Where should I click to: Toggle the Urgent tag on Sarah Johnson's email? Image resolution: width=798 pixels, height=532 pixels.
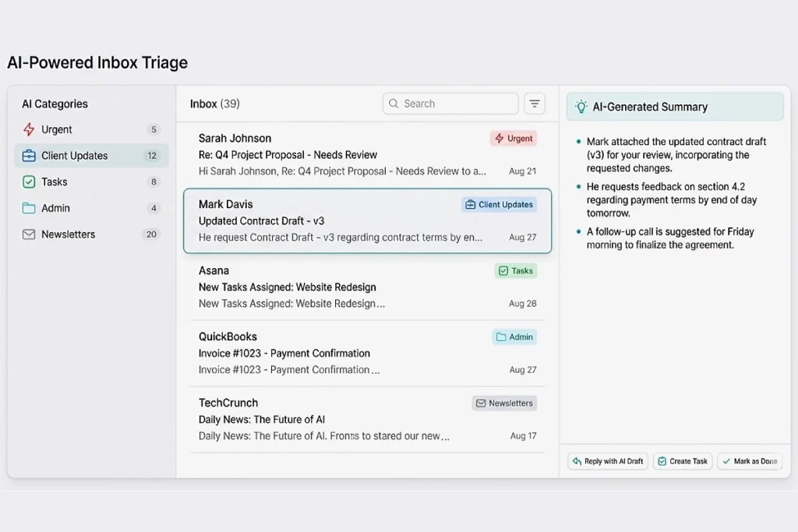click(513, 138)
